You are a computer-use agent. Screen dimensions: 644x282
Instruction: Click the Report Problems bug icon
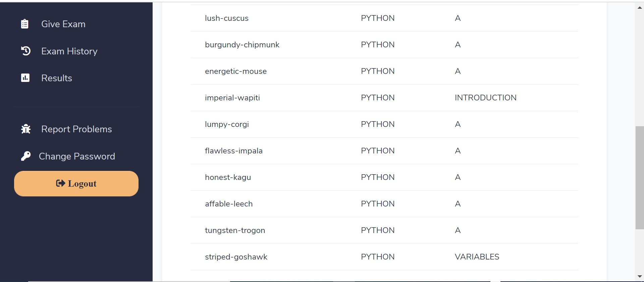tap(26, 129)
